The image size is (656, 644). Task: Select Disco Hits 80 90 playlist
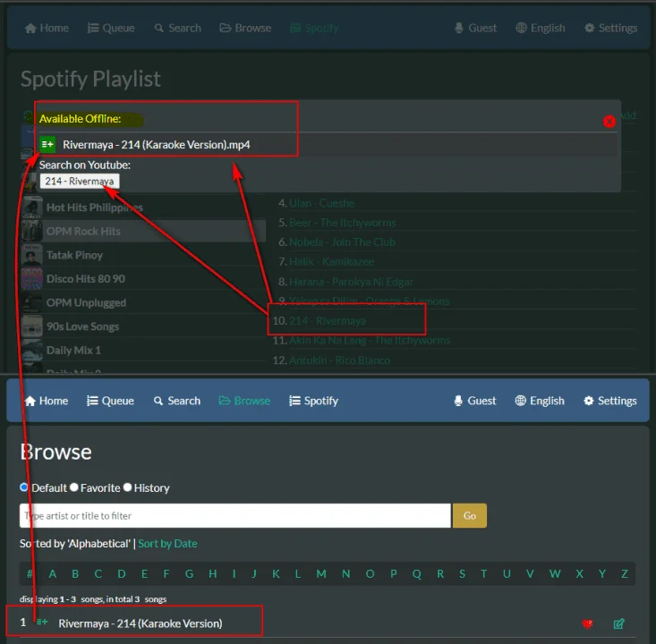pos(86,279)
